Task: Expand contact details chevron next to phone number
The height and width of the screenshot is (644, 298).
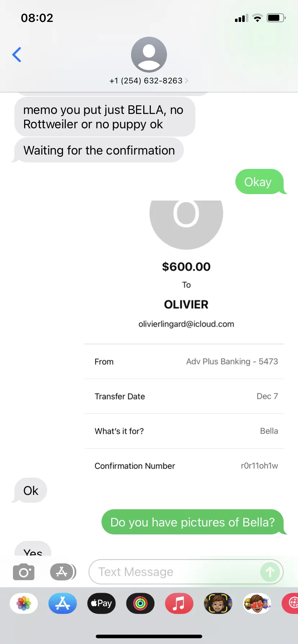Action: pos(186,81)
